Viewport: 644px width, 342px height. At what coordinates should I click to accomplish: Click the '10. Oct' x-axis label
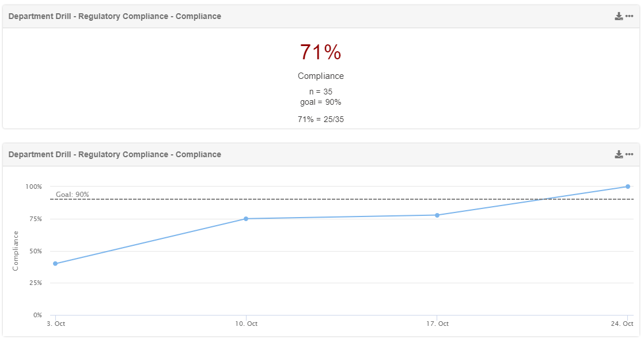click(x=246, y=324)
